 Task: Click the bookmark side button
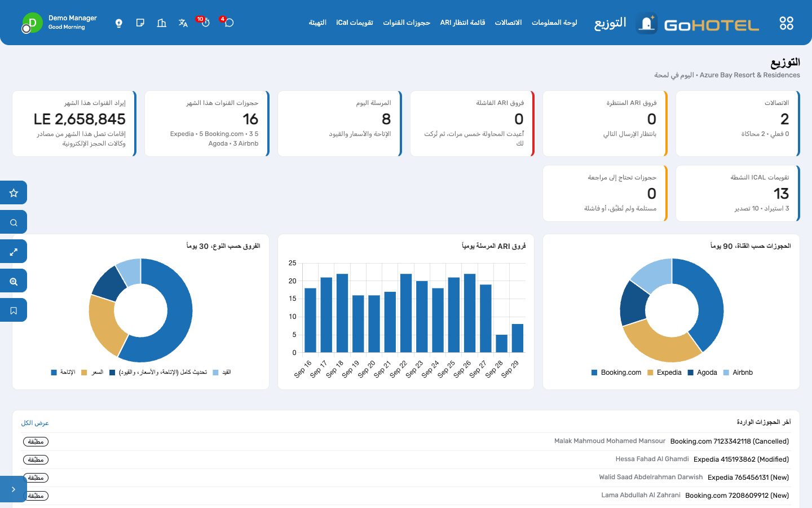pos(14,310)
